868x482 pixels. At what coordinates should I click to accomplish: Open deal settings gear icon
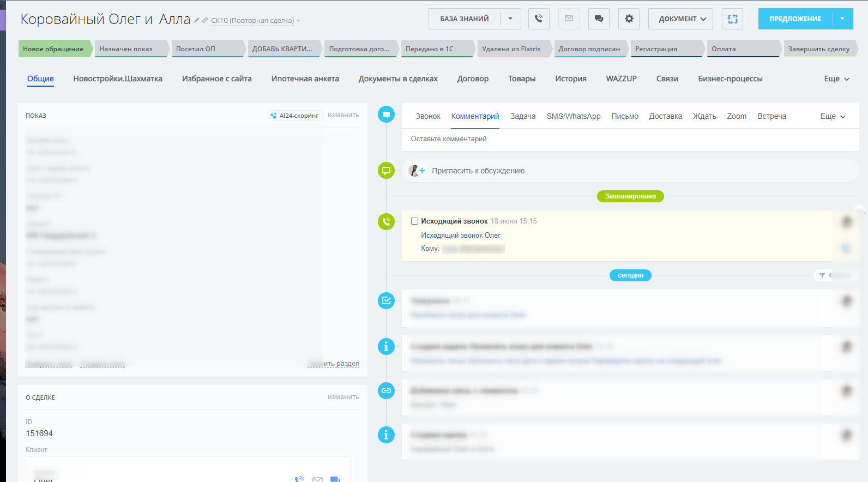click(629, 19)
